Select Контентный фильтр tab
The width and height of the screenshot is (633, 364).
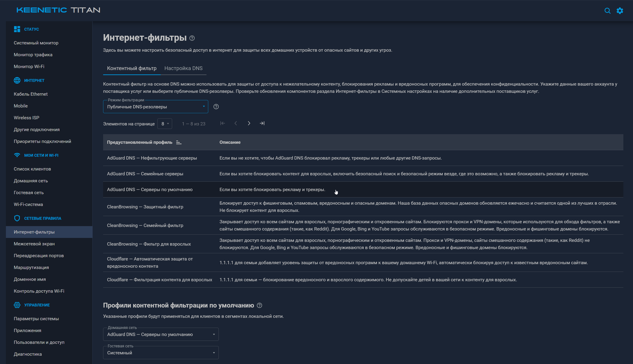[x=132, y=68]
